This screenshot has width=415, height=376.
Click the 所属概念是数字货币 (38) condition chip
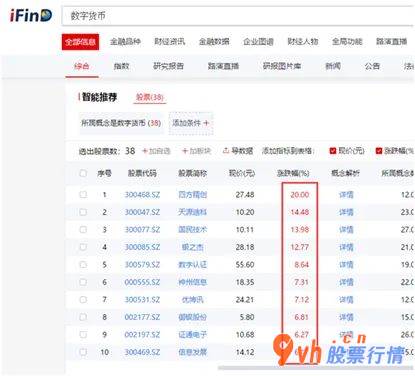click(121, 123)
